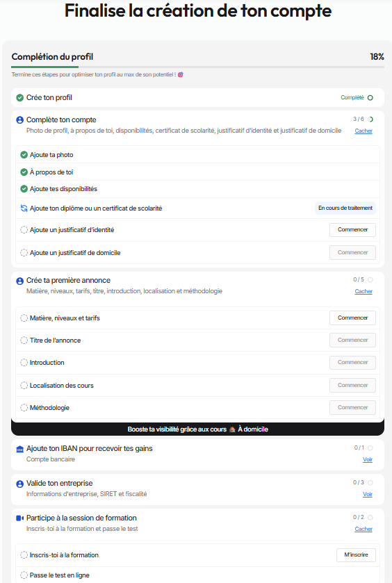The height and width of the screenshot is (583, 392).
Task: Click the dashed circle beside Inscris-toi à la formation
Action: click(24, 555)
